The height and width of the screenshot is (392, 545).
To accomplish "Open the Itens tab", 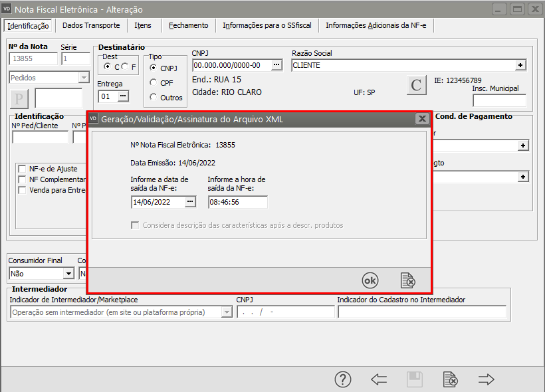I will (143, 25).
